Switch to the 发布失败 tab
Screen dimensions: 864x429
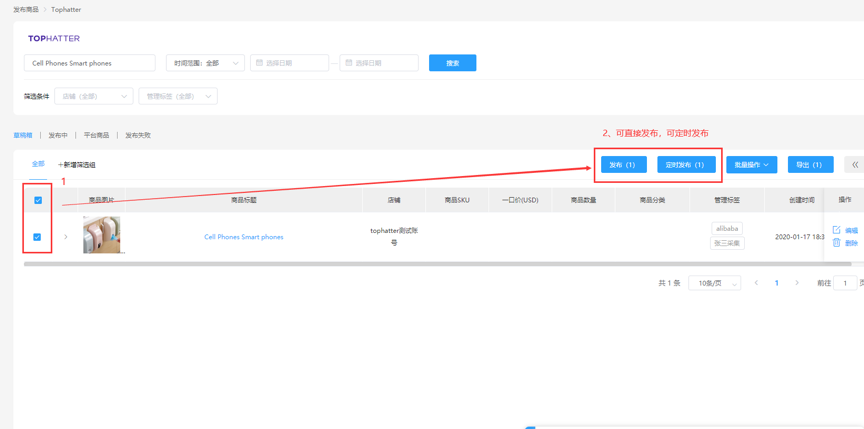(138, 135)
